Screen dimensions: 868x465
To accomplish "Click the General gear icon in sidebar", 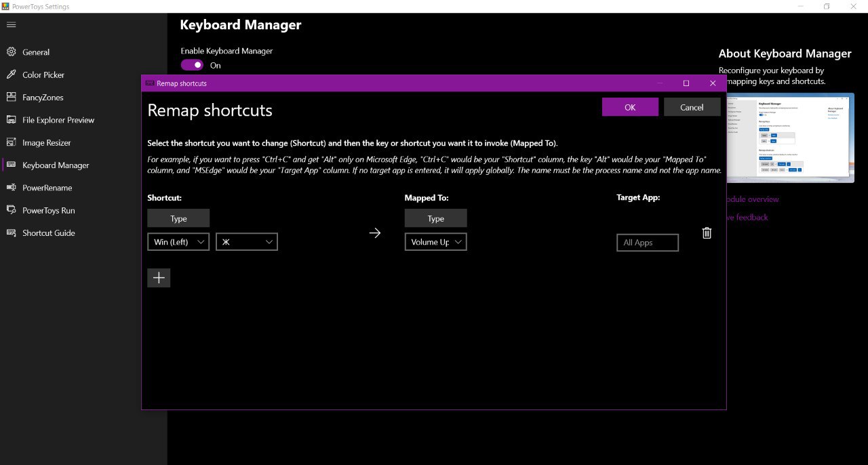I will (x=11, y=52).
